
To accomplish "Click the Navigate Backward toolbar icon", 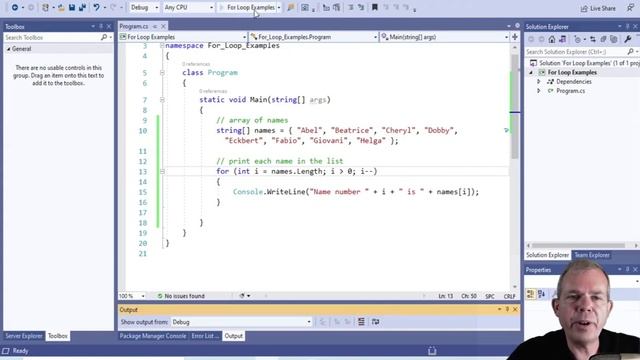I will tap(15, 7).
